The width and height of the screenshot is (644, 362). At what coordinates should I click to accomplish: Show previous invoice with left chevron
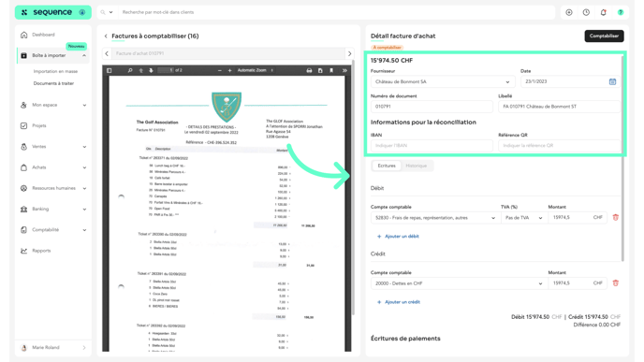(x=107, y=53)
